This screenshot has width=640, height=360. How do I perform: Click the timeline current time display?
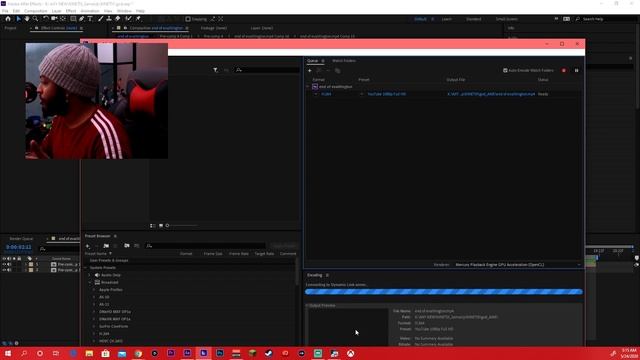click(18, 247)
